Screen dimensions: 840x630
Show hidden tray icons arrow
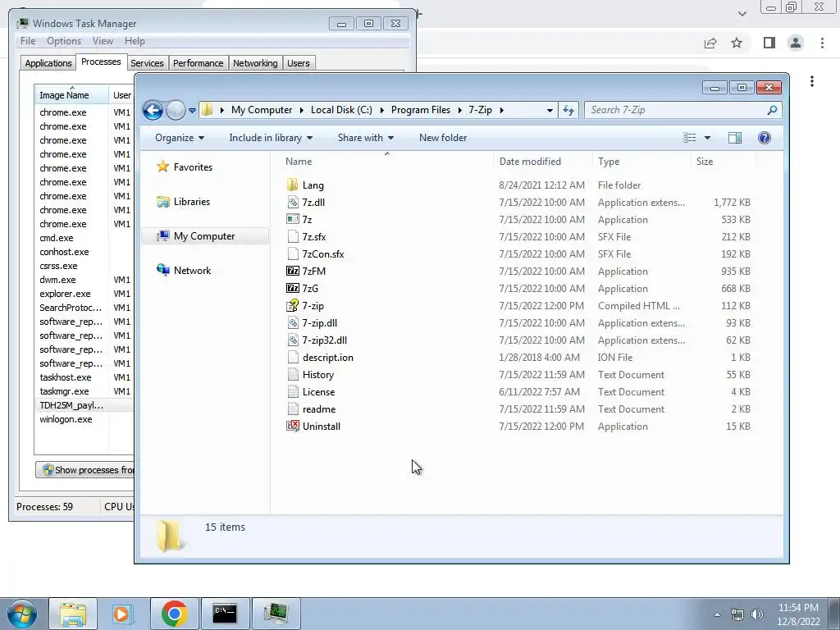pos(717,614)
